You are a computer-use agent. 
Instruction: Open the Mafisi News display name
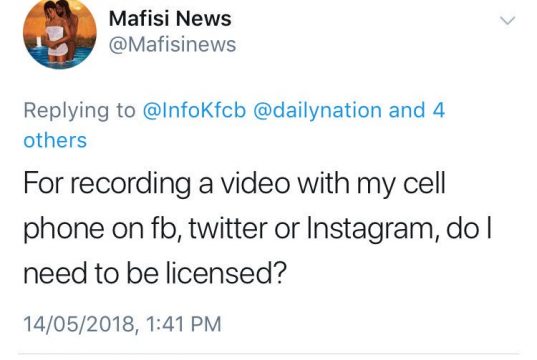(170, 18)
